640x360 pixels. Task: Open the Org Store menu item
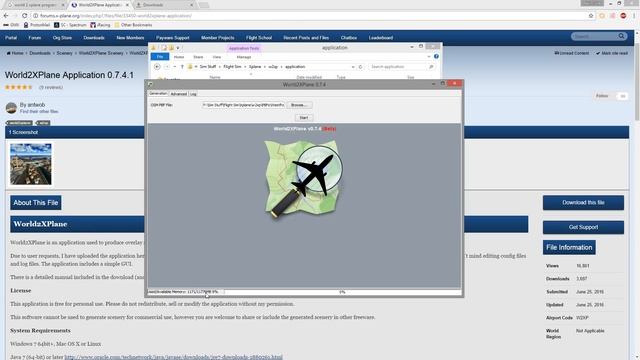coord(62,38)
